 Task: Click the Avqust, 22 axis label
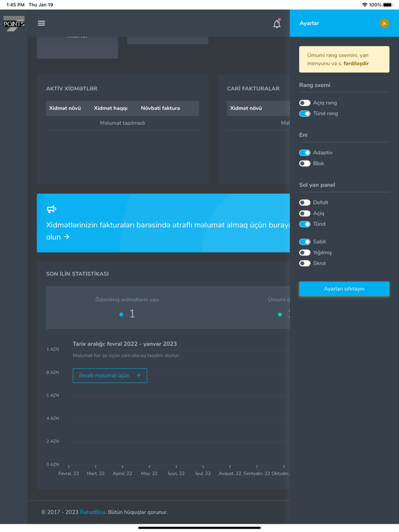tap(230, 473)
